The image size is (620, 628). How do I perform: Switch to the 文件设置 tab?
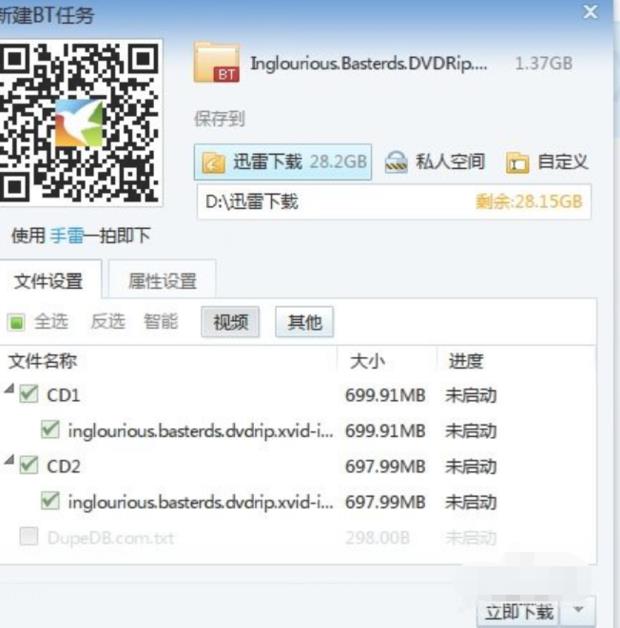coord(48,281)
